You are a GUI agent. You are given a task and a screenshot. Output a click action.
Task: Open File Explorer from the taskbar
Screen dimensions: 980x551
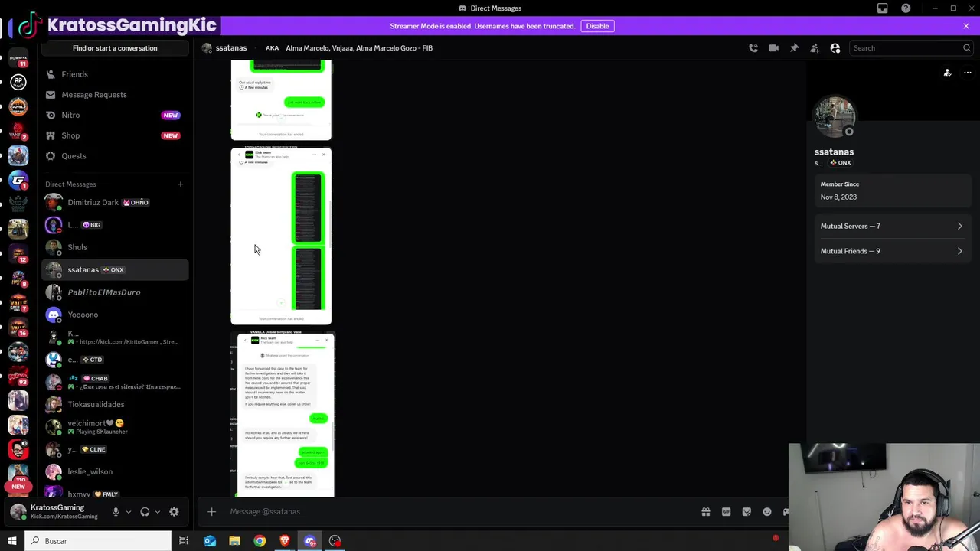234,541
